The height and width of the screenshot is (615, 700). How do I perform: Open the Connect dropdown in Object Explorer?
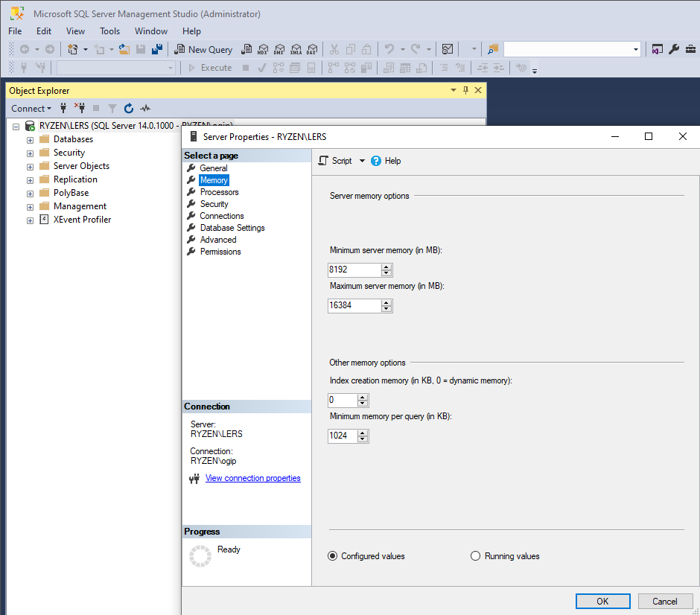[x=31, y=108]
